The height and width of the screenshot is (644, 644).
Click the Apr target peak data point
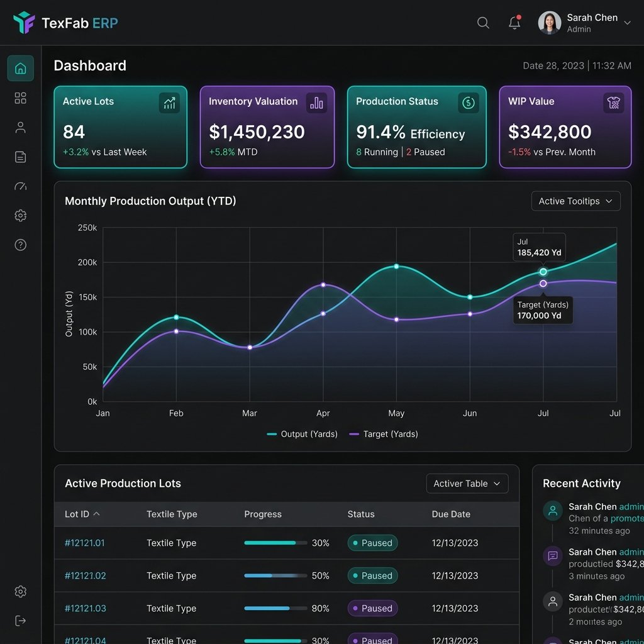pos(323,285)
